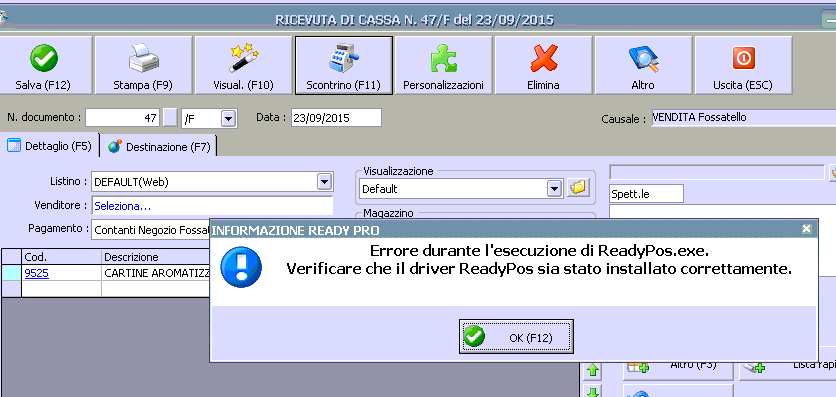
Task: Open product code 9525 link
Action: pyautogui.click(x=36, y=273)
